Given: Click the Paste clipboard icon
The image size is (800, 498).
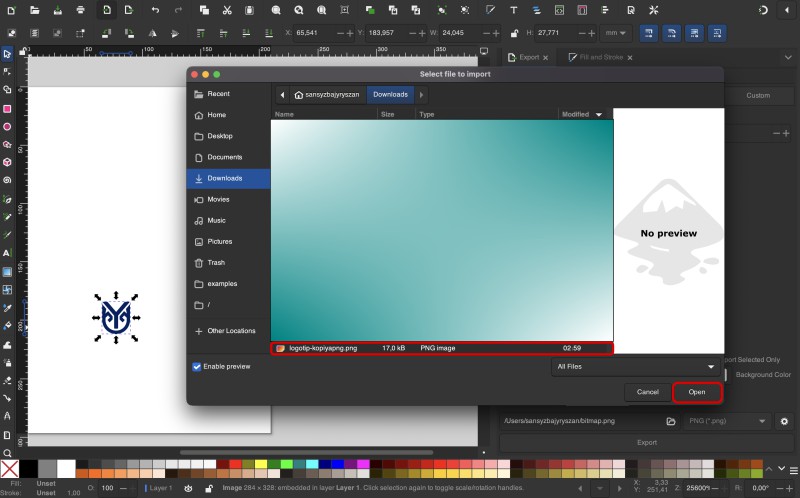Looking at the screenshot, I should (249, 10).
